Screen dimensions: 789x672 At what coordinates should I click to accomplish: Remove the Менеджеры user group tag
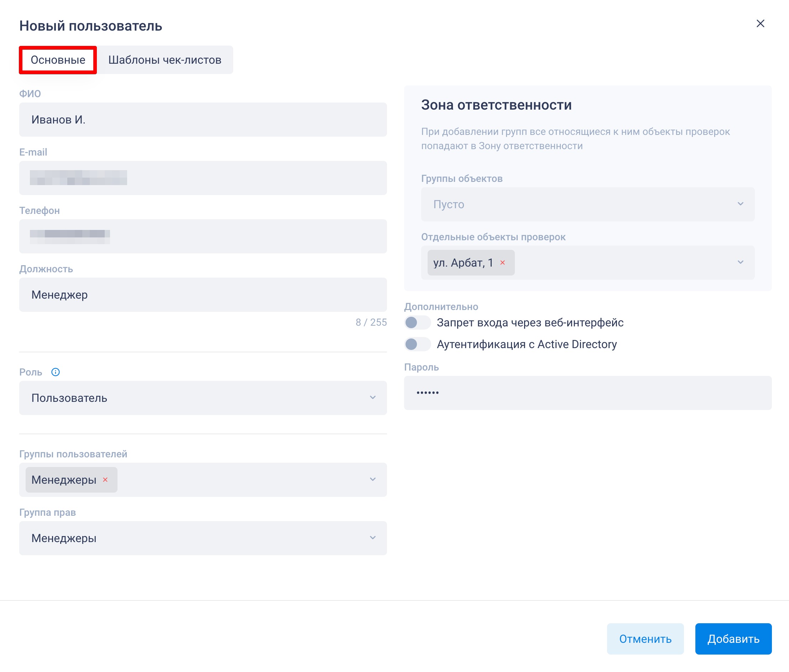click(105, 480)
